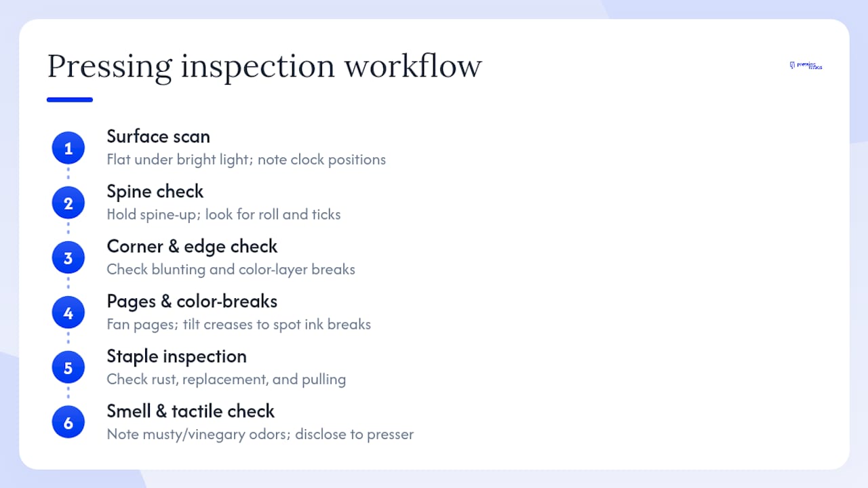868x488 pixels.
Task: Click the 'Pages & color-breaks' heading
Action: 192,301
